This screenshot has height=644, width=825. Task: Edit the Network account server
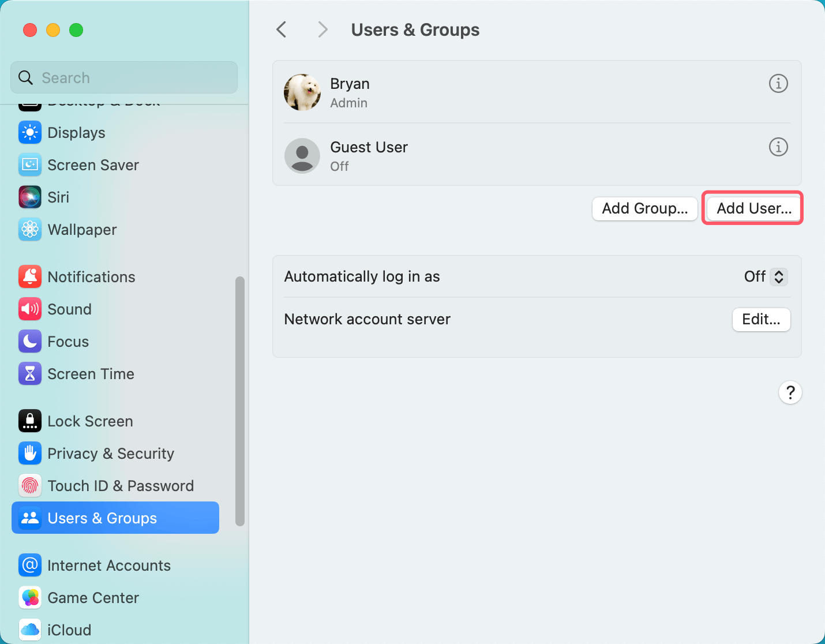click(761, 319)
